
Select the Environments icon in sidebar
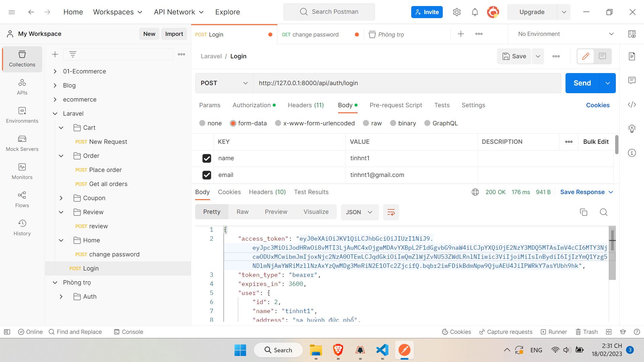22,115
